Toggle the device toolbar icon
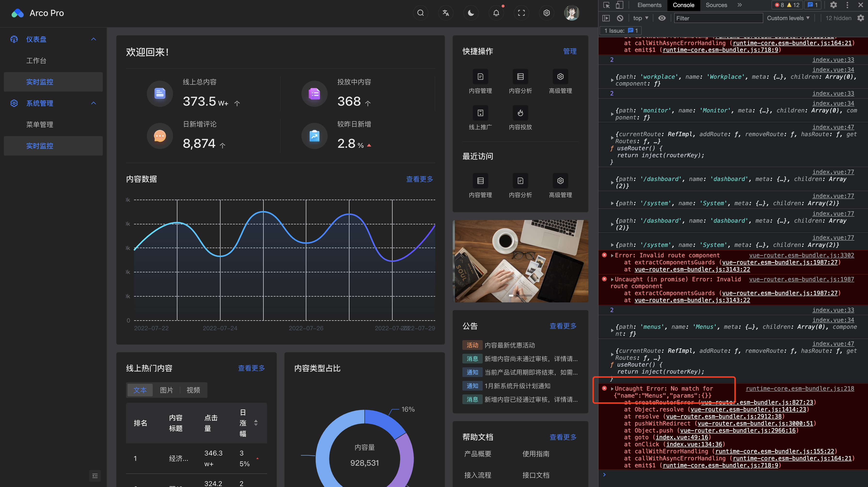The image size is (868, 487). 619,5
